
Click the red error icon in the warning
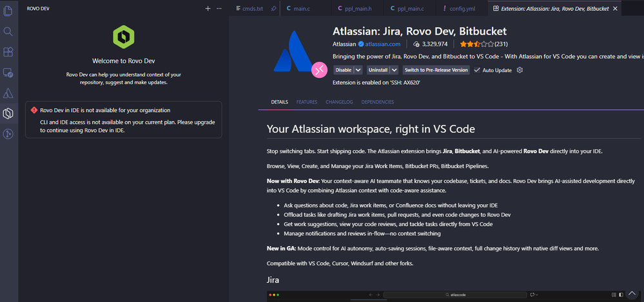click(34, 110)
